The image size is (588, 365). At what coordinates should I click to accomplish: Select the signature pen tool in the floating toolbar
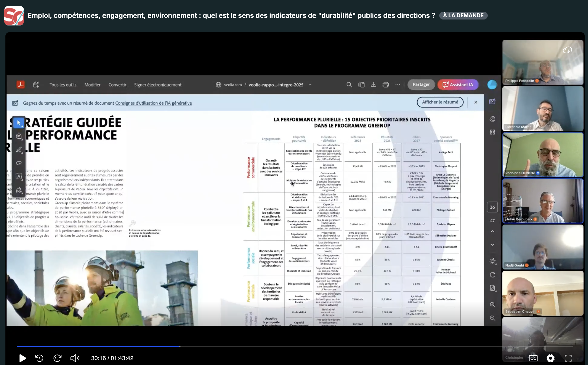pyautogui.click(x=19, y=190)
